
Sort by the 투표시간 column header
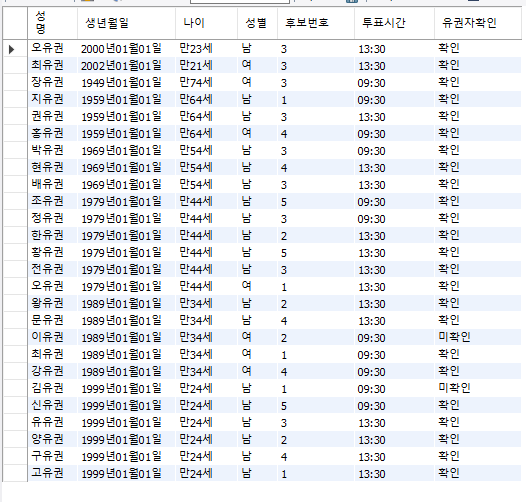[x=394, y=23]
